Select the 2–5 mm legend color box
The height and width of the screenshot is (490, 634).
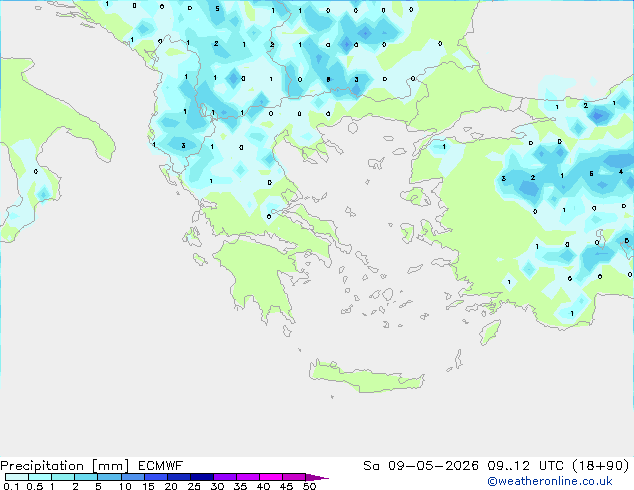(x=86, y=477)
